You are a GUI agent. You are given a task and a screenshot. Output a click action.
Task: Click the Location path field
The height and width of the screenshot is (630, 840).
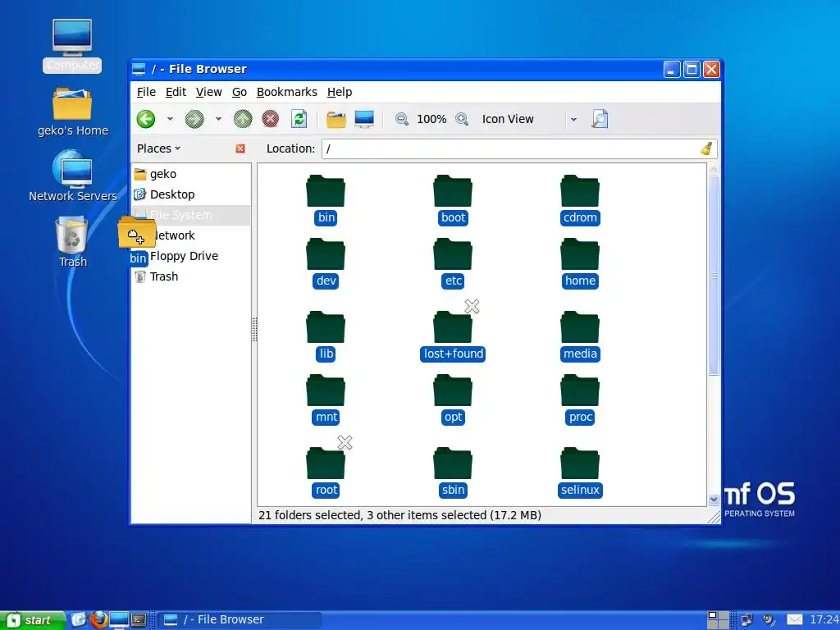point(518,149)
